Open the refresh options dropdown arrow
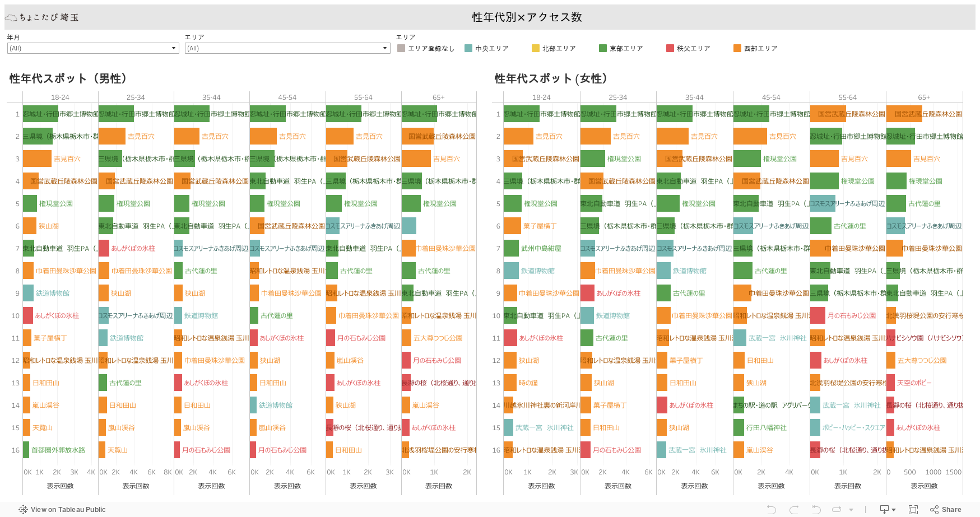980x517 pixels. coord(851,510)
